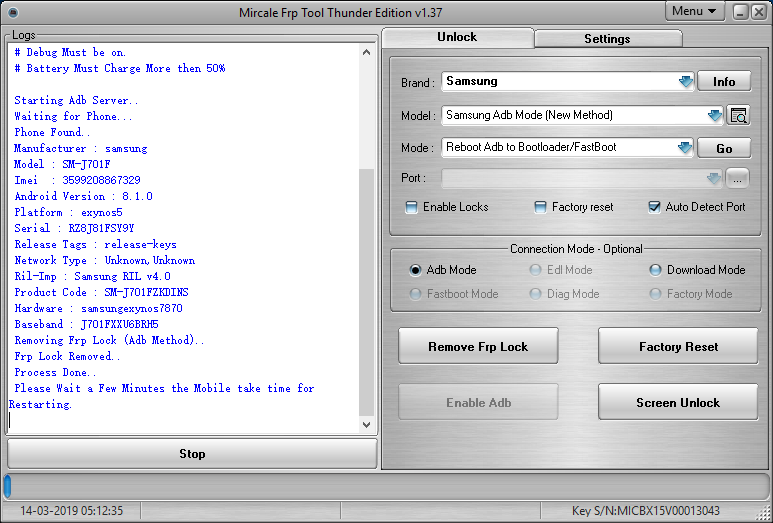
Task: Click the Stop button
Action: [x=192, y=453]
